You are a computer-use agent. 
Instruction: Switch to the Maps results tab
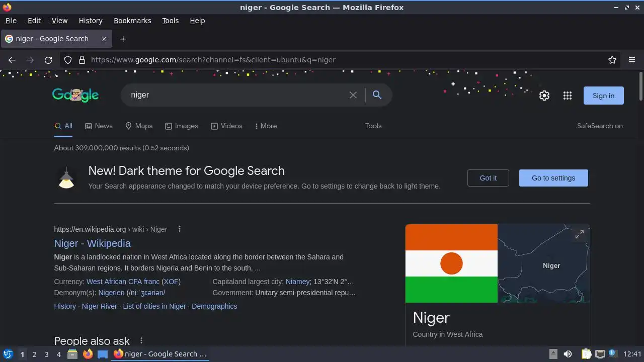click(x=139, y=126)
